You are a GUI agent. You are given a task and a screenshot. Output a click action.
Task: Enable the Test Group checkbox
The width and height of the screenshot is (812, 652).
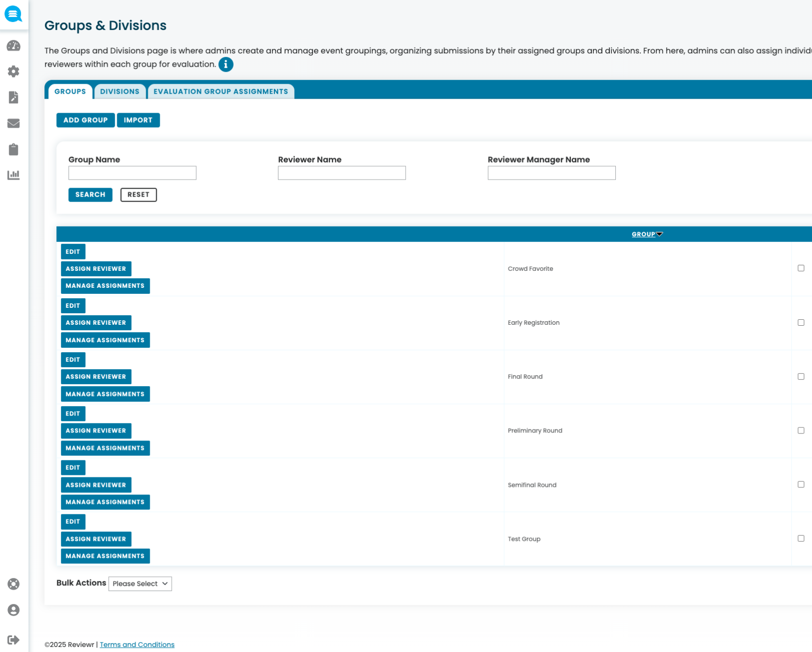802,538
